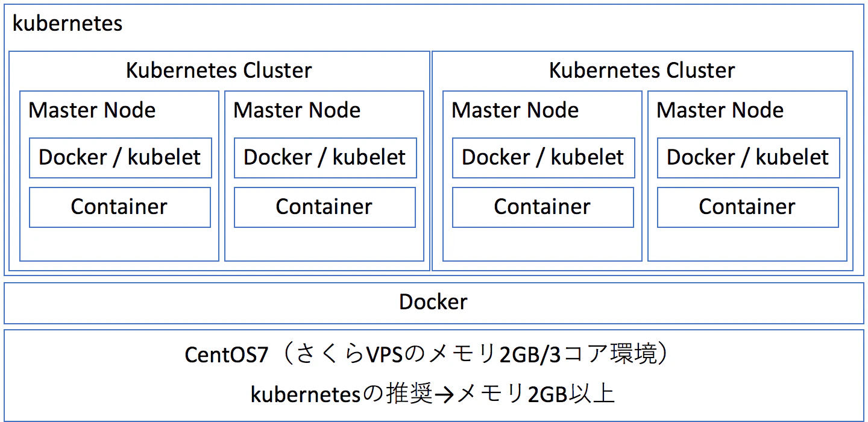
Task: Click empty area below first Container box
Action: click(x=119, y=244)
